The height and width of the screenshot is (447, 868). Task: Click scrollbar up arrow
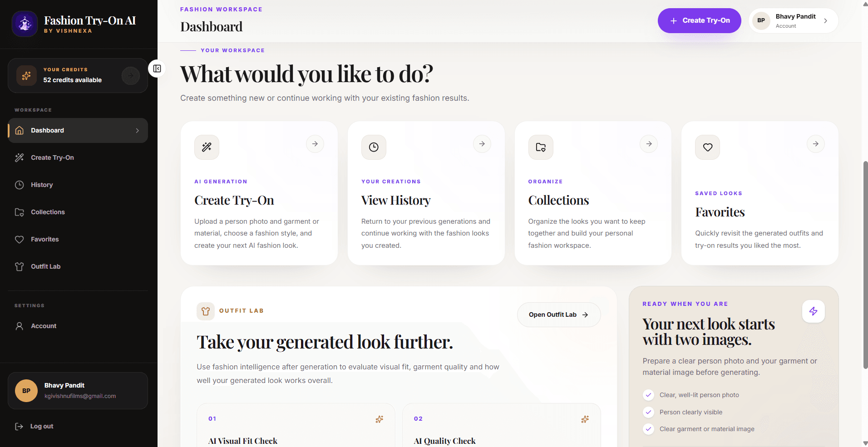point(865,4)
